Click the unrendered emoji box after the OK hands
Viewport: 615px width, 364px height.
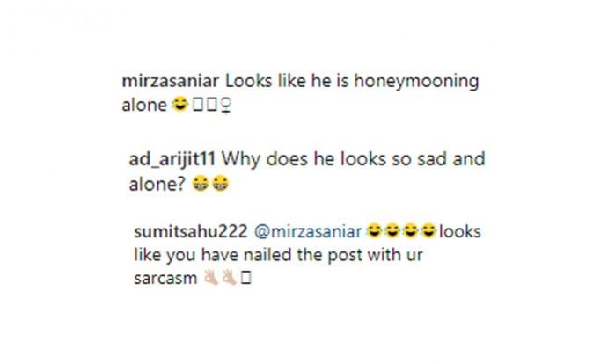(246, 278)
